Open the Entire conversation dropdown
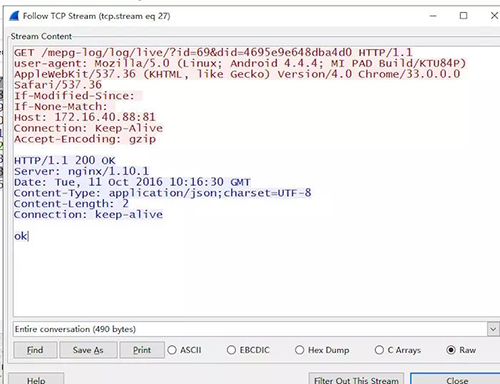The image size is (500, 384). pyautogui.click(x=256, y=329)
